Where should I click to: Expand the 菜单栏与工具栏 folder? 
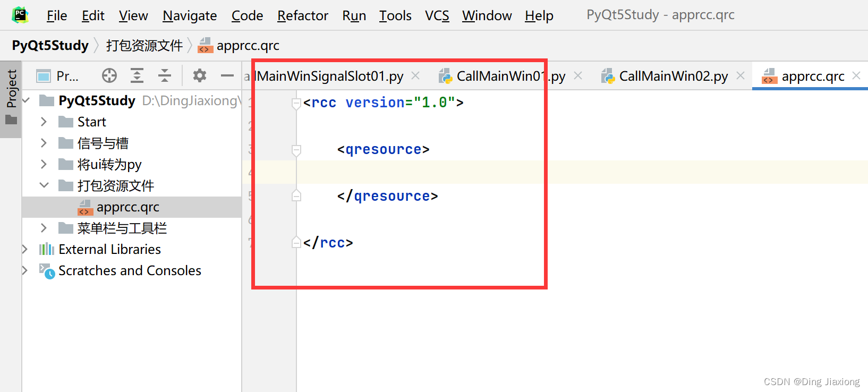pyautogui.click(x=44, y=228)
